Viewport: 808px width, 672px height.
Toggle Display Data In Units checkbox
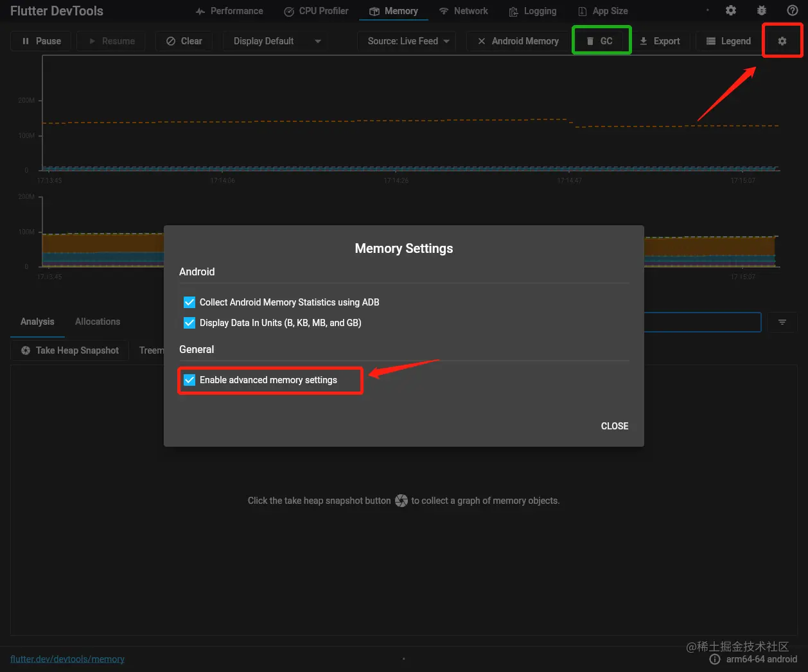click(189, 323)
